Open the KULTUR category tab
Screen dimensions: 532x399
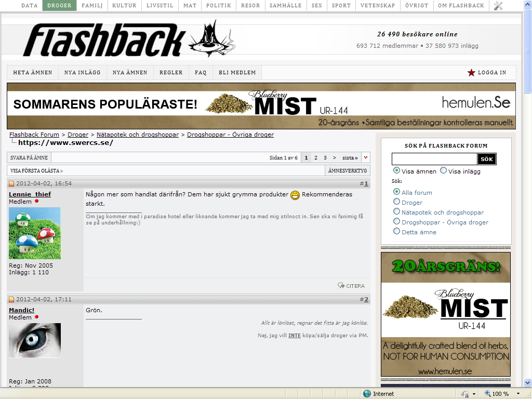124,5
